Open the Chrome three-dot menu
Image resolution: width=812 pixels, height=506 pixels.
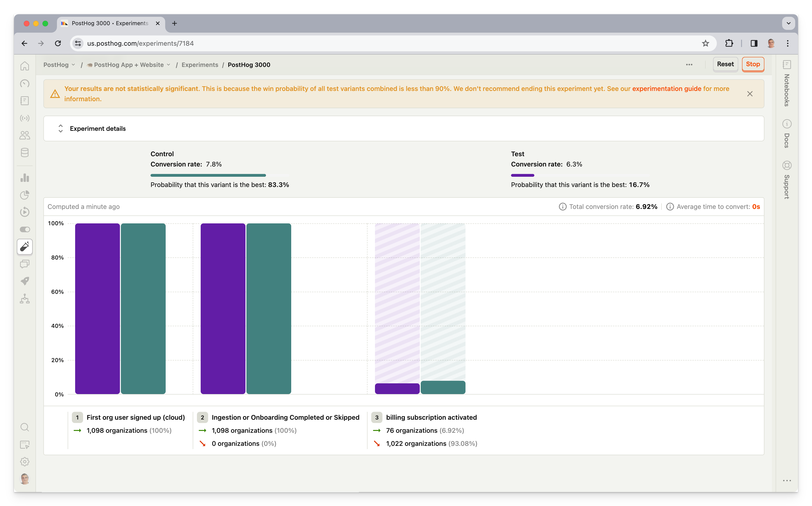[787, 44]
